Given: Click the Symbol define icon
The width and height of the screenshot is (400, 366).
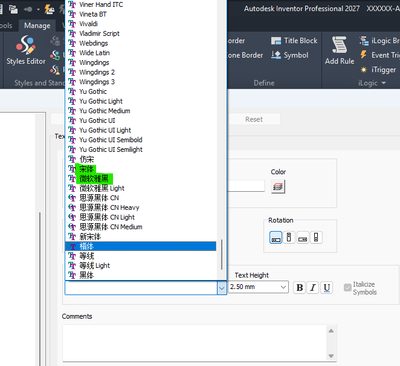Looking at the screenshot, I should coord(276,55).
